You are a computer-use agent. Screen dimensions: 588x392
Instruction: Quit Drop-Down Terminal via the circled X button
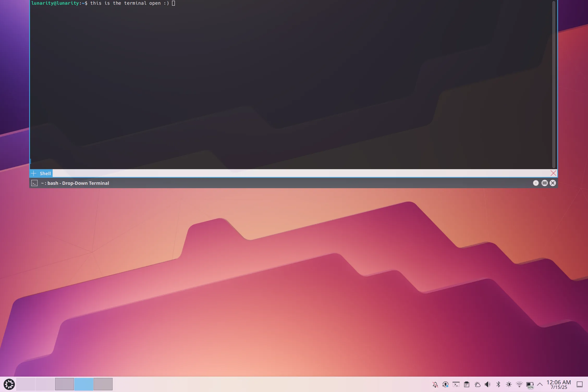553,183
